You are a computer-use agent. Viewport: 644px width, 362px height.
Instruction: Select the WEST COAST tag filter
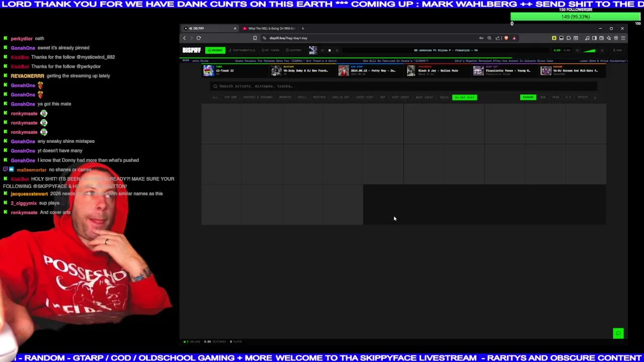(x=424, y=97)
